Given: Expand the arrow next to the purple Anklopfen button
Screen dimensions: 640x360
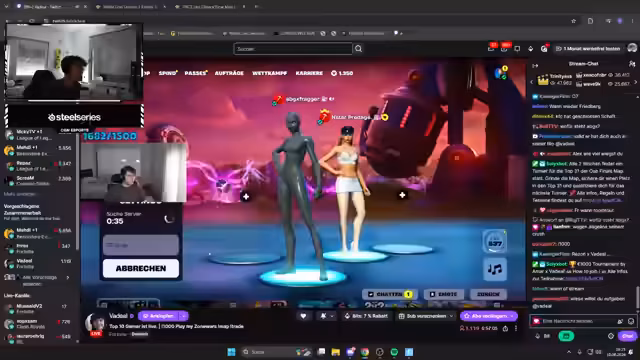Looking at the screenshot, I should pos(184,316).
